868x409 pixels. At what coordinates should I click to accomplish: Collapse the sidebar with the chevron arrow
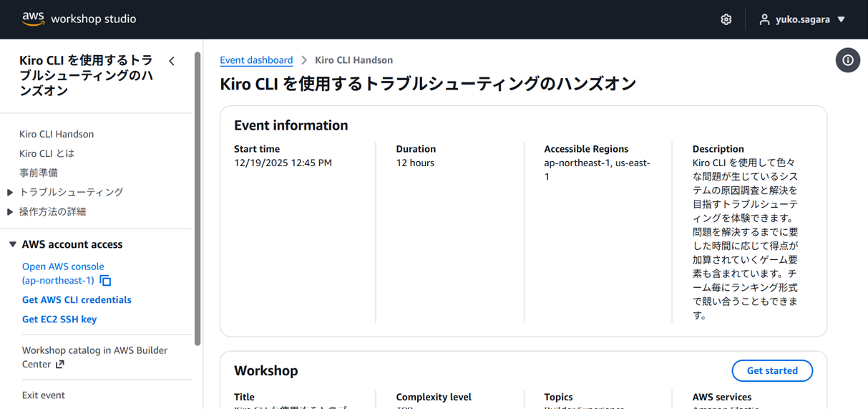[x=172, y=62]
